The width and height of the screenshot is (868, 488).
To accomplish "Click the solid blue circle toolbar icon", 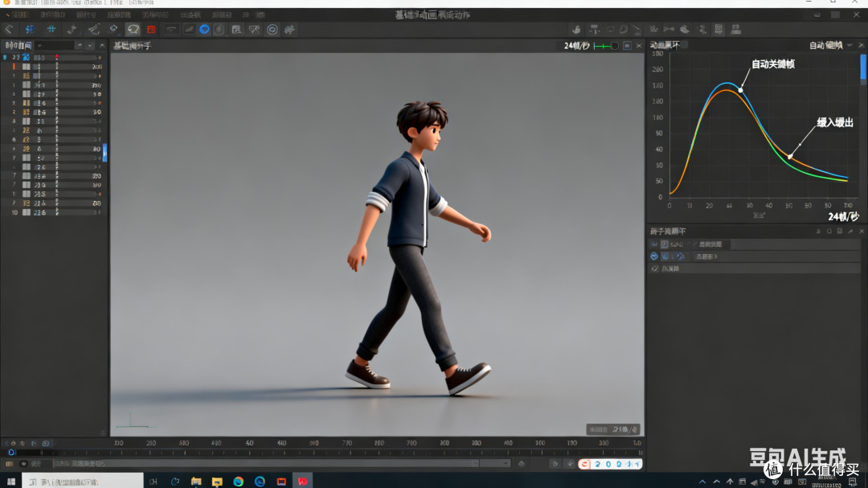I will (204, 30).
